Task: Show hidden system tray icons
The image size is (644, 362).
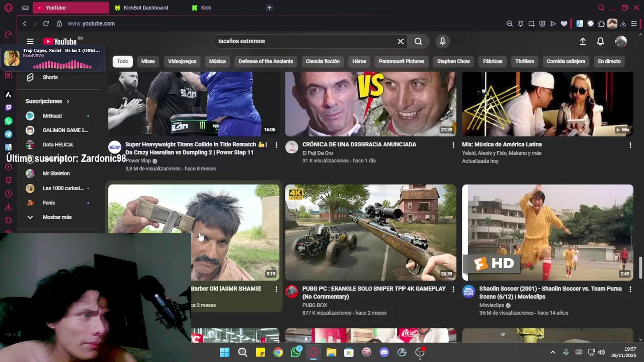Action: click(x=553, y=352)
